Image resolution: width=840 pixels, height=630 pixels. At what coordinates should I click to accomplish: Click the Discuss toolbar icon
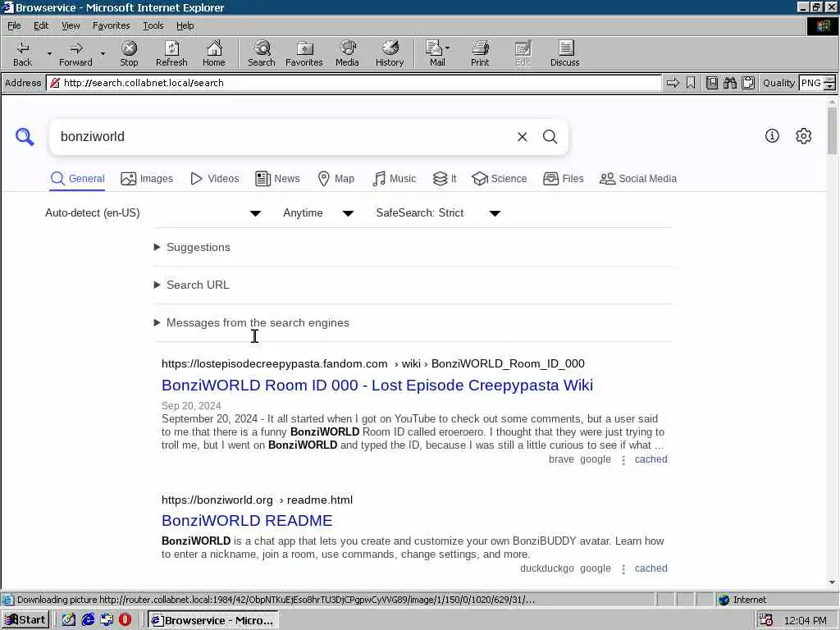click(564, 53)
